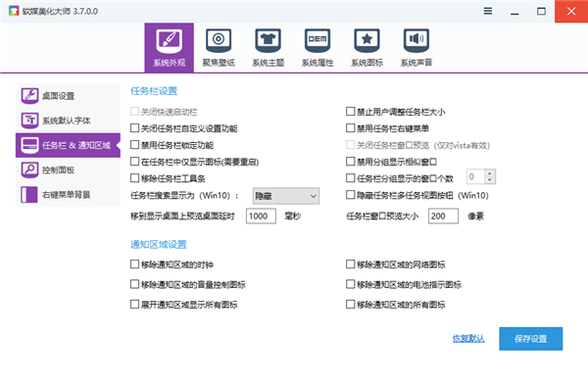This screenshot has width=588, height=387.
Task: Check 移除通知区域的网络图标 option
Action: coord(350,265)
